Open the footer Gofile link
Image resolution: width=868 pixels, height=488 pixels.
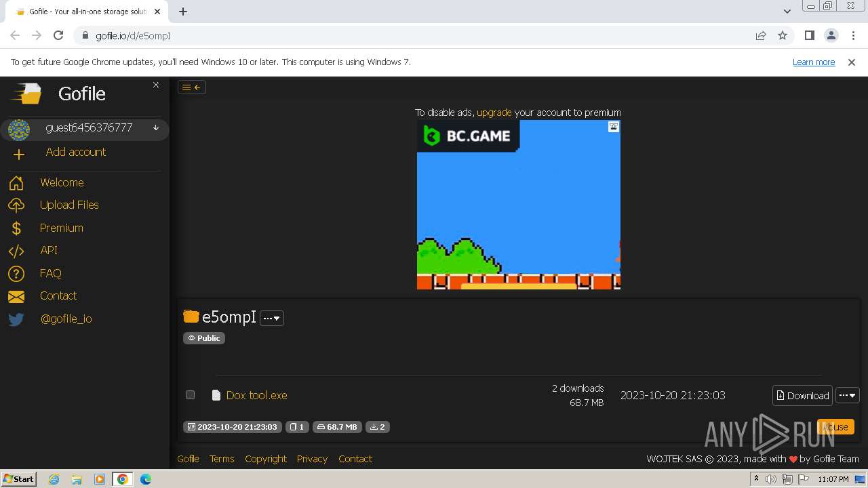coord(188,459)
